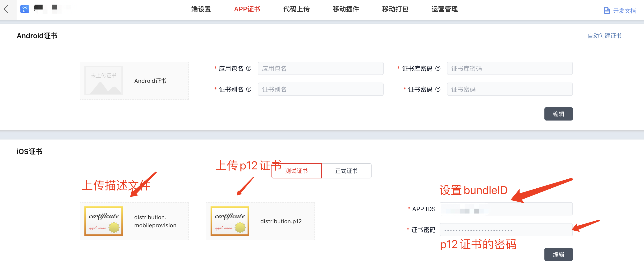Click the Android证书 upload box label
This screenshot has height=270, width=644.
coord(150,81)
